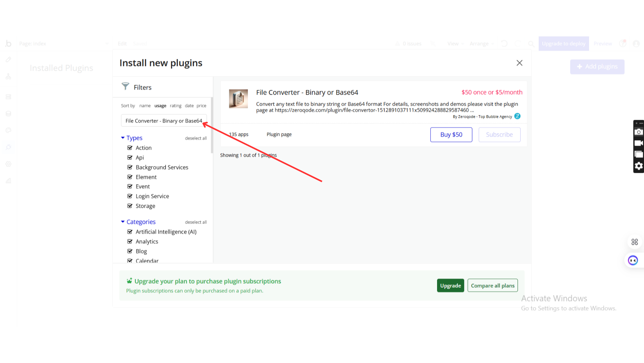The width and height of the screenshot is (644, 363).
Task: Open the Logs tab chart icon
Action: pyautogui.click(x=8, y=181)
